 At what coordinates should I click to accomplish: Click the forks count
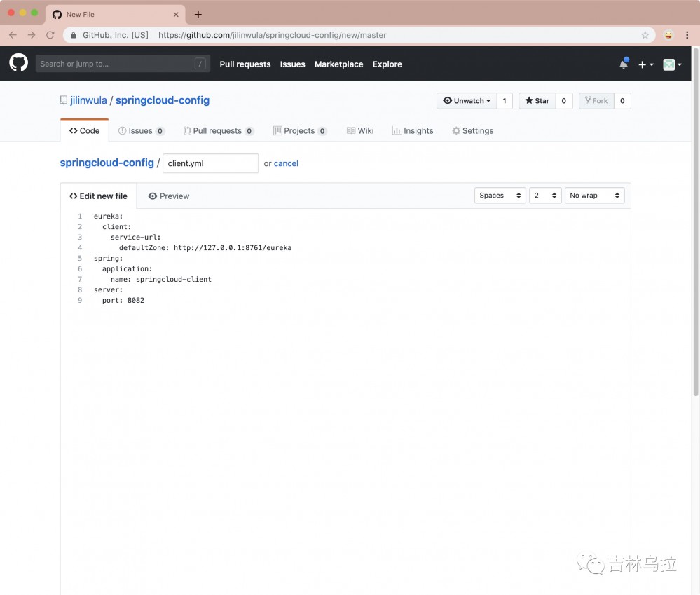click(x=622, y=101)
